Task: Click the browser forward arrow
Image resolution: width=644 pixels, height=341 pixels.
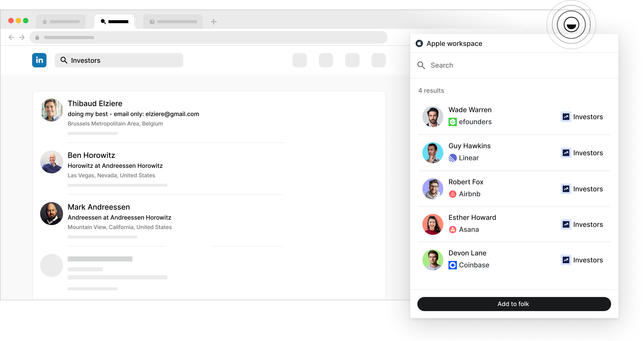Action: (22, 37)
